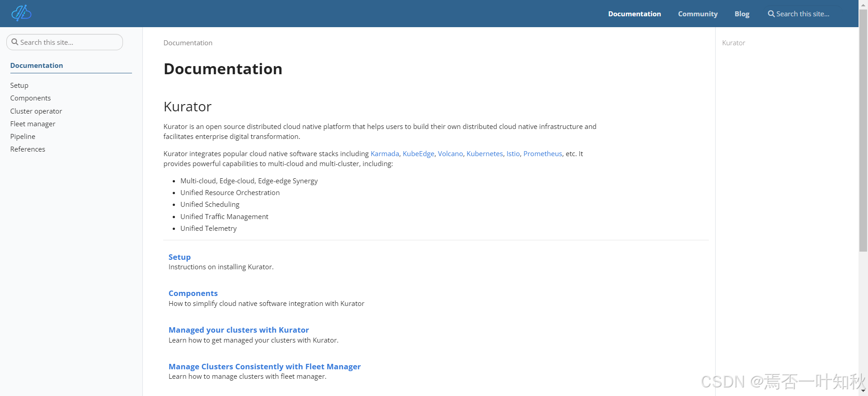Click the 'Unified Resource Orchestration' bullet
Screen dimensions: 868x396
[x=230, y=193]
